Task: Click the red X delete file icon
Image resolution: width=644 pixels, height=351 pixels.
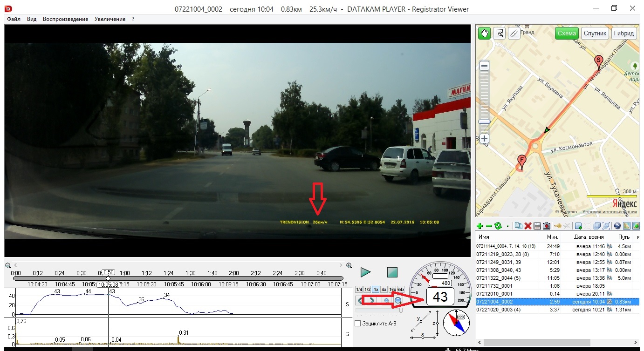Action: click(528, 226)
